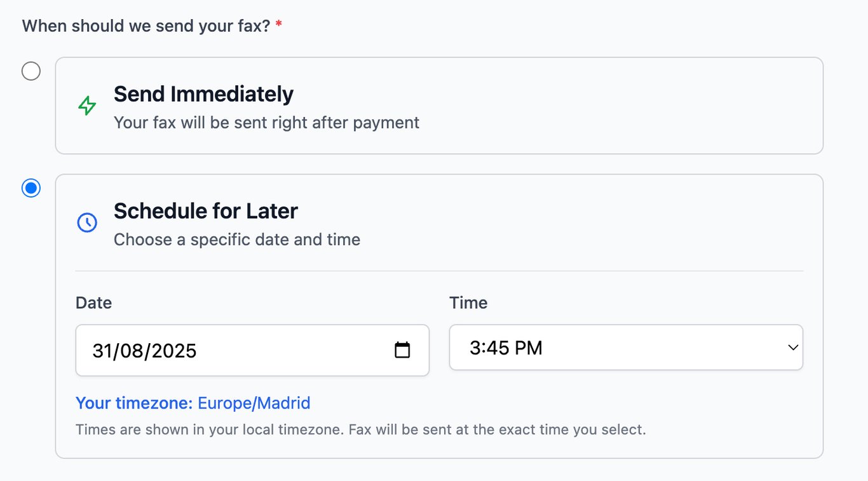The width and height of the screenshot is (868, 481).
Task: Click the Date field label
Action: [93, 302]
